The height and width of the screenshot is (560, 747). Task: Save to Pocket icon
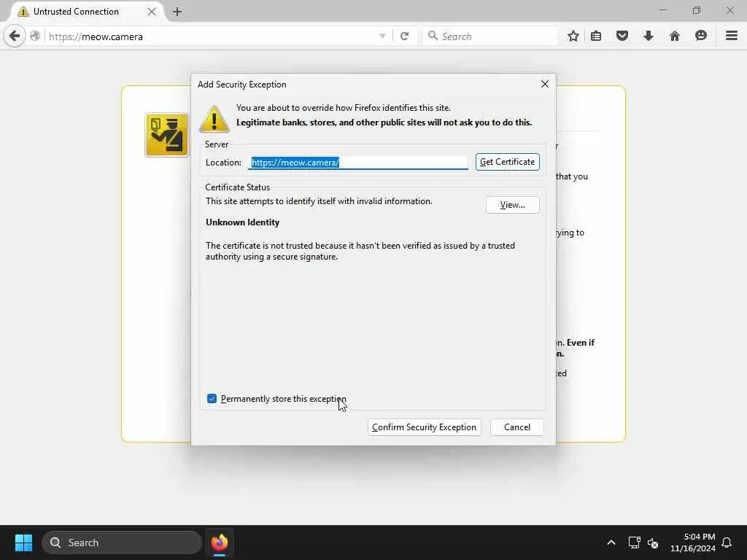click(622, 36)
